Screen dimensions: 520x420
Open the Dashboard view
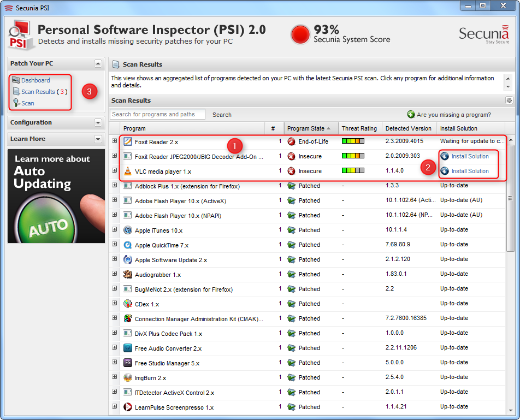35,80
